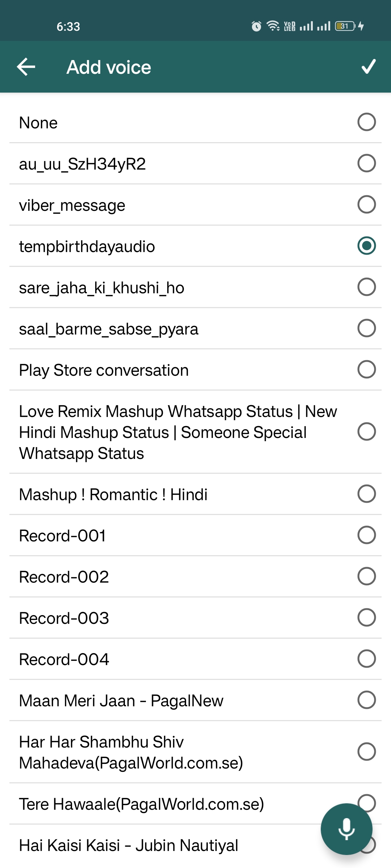
Task: Tap the saal_barme_sabse_pyara list item
Action: point(109,329)
